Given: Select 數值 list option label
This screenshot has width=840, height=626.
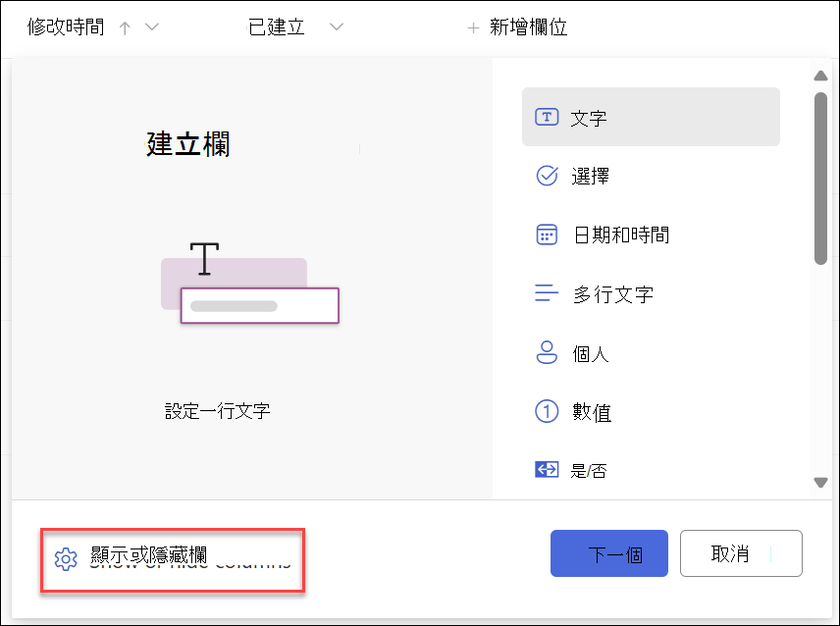Looking at the screenshot, I should [592, 412].
